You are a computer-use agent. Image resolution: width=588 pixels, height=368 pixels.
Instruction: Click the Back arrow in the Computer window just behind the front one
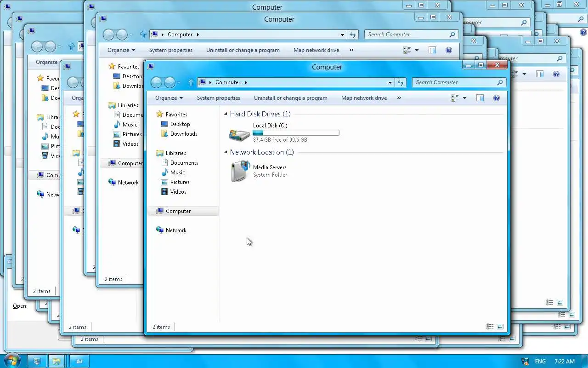click(109, 34)
